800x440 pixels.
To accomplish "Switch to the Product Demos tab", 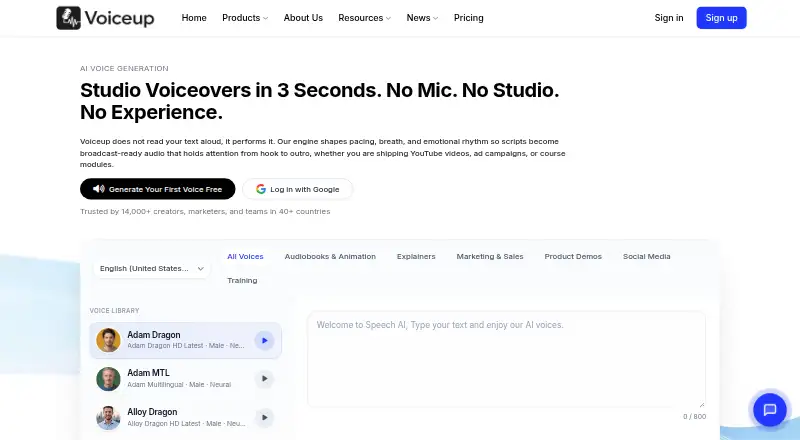I will click(x=573, y=256).
